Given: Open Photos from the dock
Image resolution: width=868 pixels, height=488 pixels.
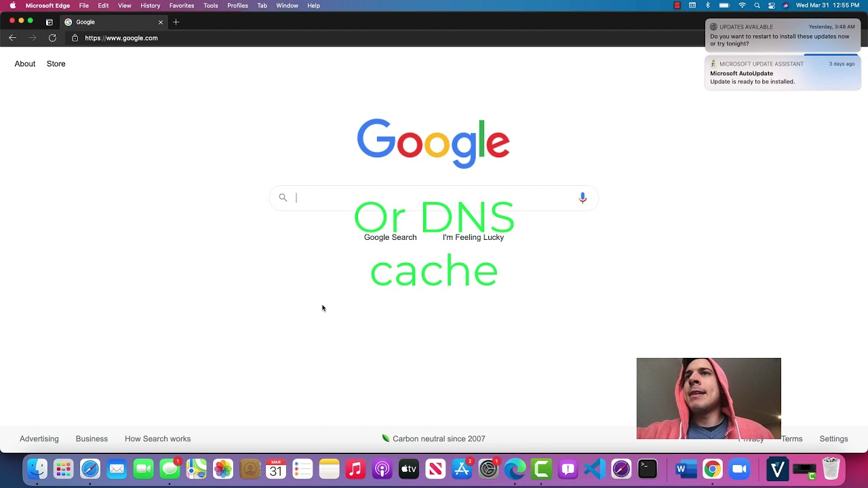Looking at the screenshot, I should [223, 468].
